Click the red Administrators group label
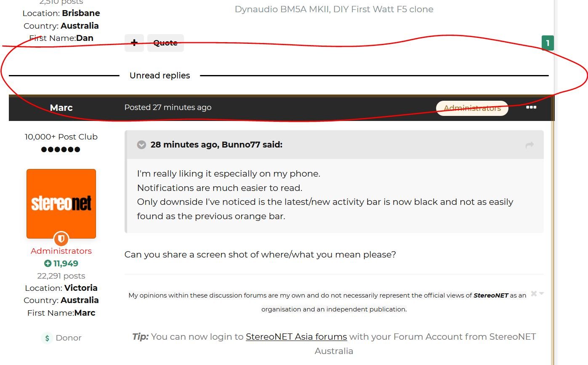The width and height of the screenshot is (588, 365). pyautogui.click(x=61, y=251)
